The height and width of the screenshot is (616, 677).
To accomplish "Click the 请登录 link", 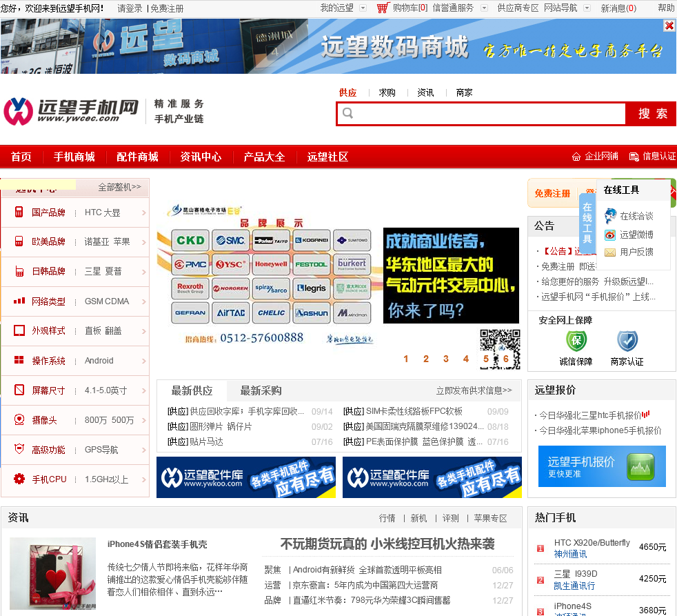I will (130, 8).
